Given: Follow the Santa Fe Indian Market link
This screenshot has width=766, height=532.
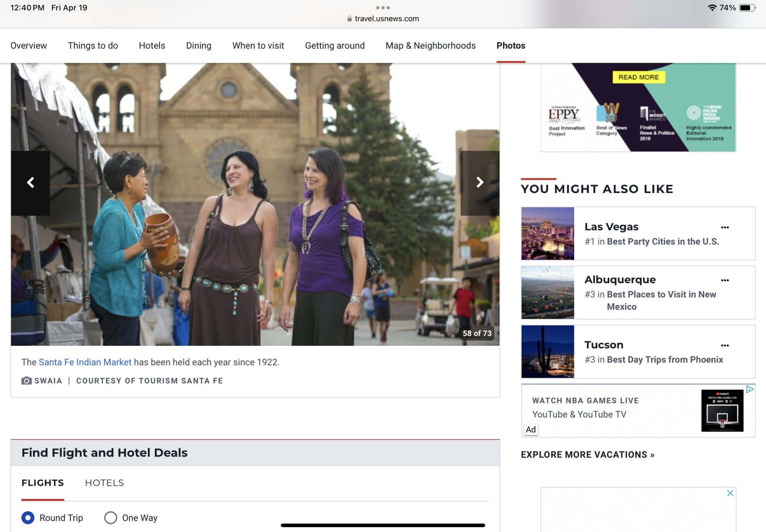Looking at the screenshot, I should click(x=85, y=362).
